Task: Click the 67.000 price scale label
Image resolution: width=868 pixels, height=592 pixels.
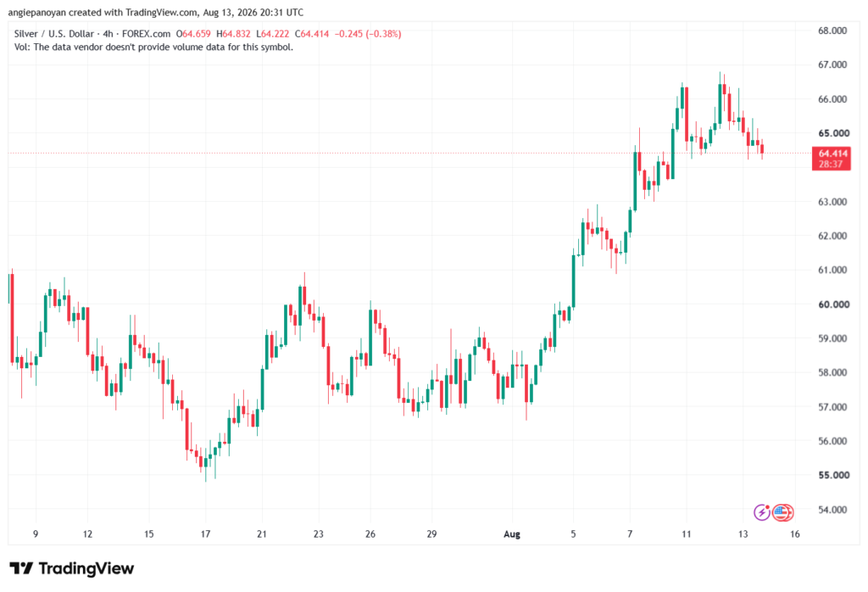Action: pyautogui.click(x=832, y=64)
